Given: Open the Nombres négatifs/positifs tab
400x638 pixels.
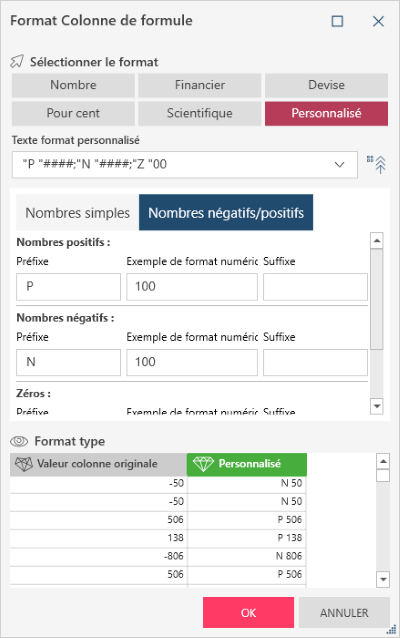Looking at the screenshot, I should click(226, 213).
